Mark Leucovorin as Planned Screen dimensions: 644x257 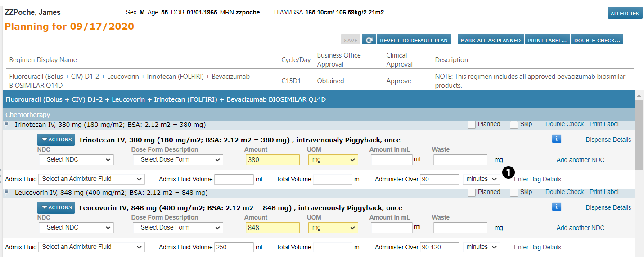[471, 193]
